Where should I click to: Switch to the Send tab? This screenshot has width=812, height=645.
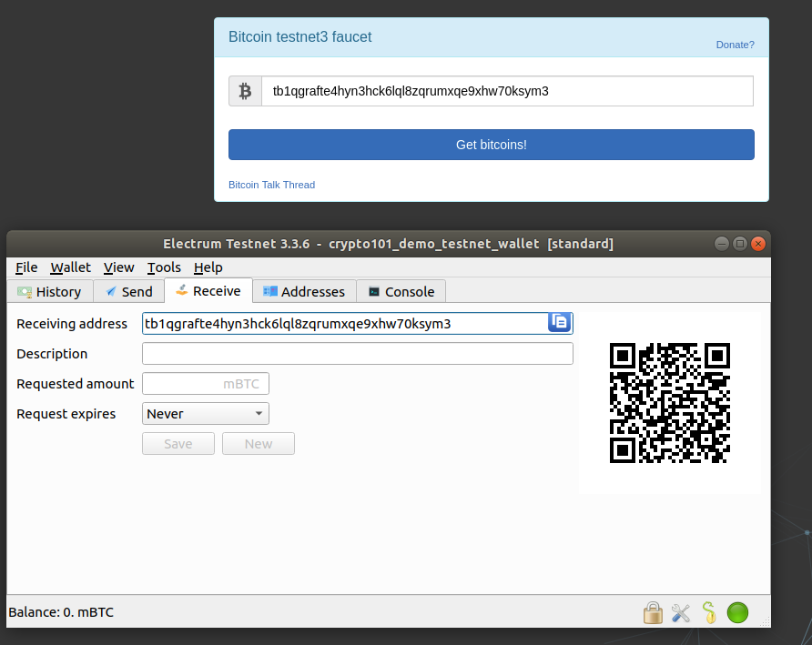[x=129, y=291]
